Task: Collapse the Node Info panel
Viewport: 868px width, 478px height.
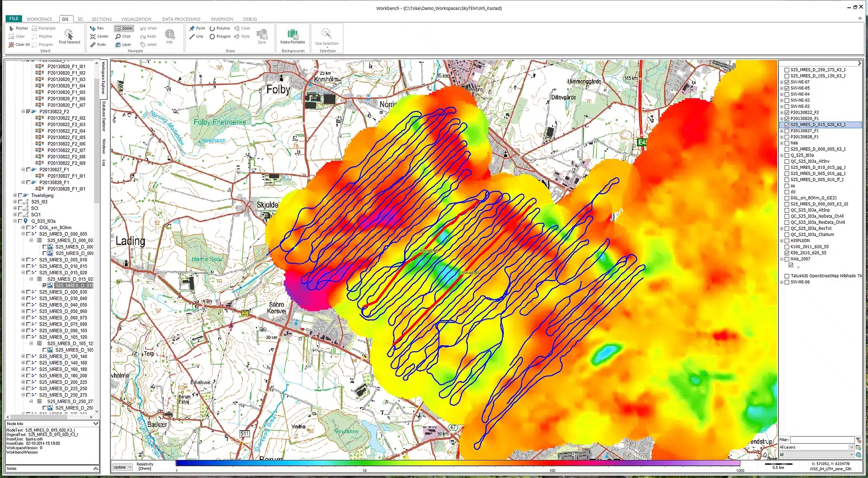Action: [x=96, y=424]
